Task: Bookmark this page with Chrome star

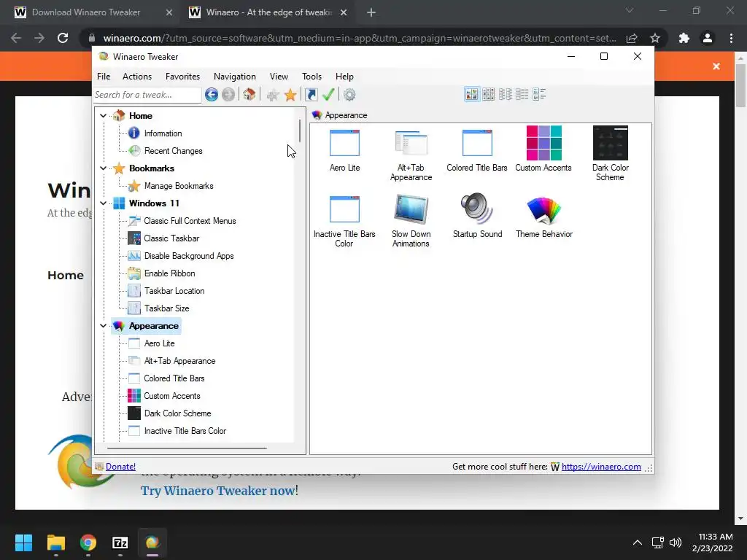Action: click(655, 38)
